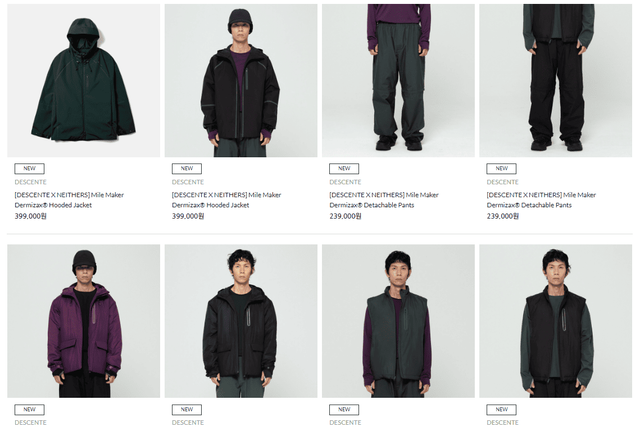Click the 239,000원 price under the grey-green pants
The width and height of the screenshot is (640, 427).
pos(345,216)
